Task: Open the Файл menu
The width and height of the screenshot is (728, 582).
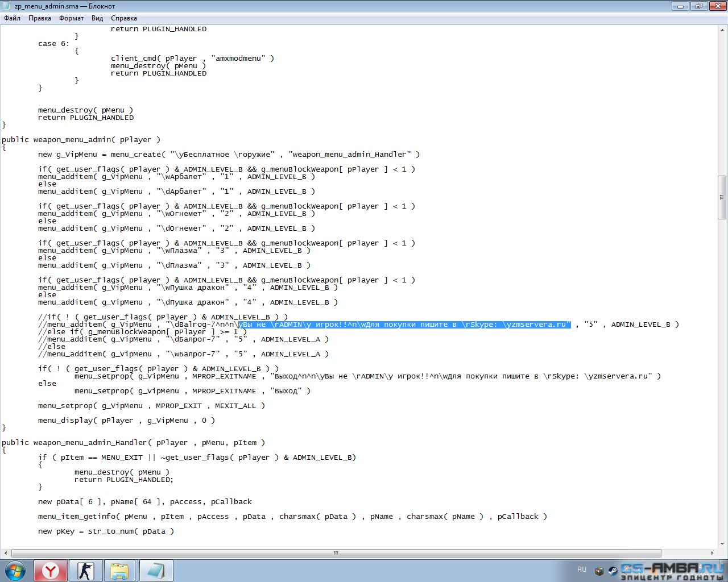Action: click(x=13, y=18)
